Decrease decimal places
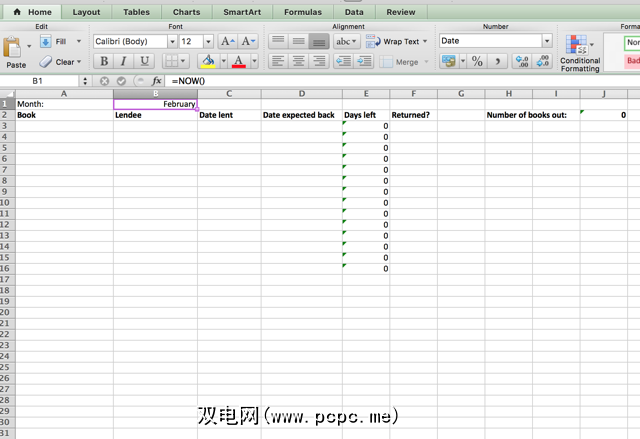 [x=542, y=62]
